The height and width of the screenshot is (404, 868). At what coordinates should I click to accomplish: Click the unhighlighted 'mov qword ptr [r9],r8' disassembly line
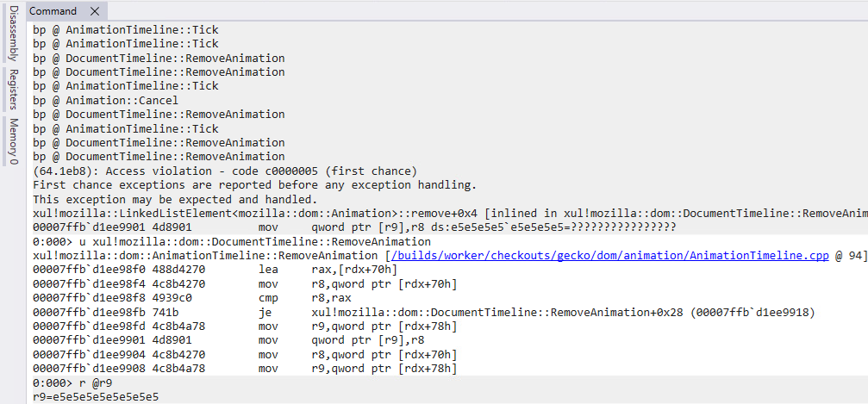(228, 340)
